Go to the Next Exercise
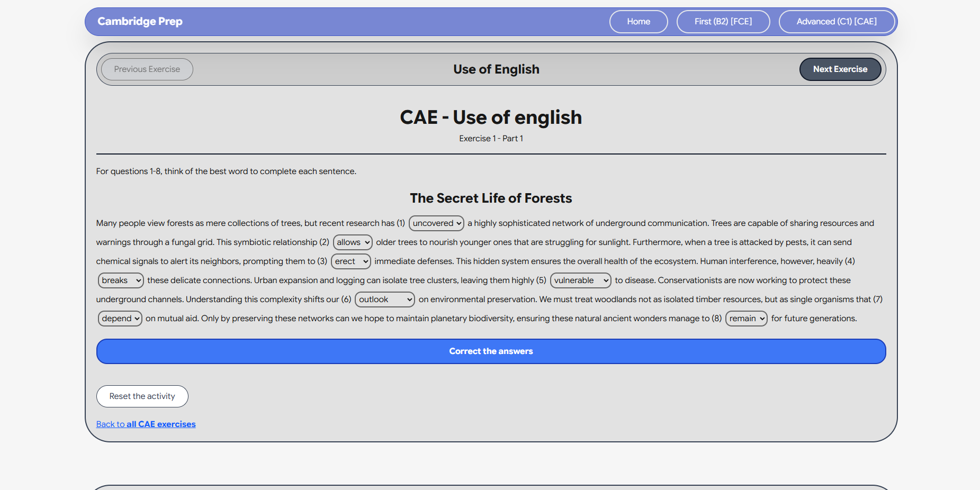 [x=840, y=69]
